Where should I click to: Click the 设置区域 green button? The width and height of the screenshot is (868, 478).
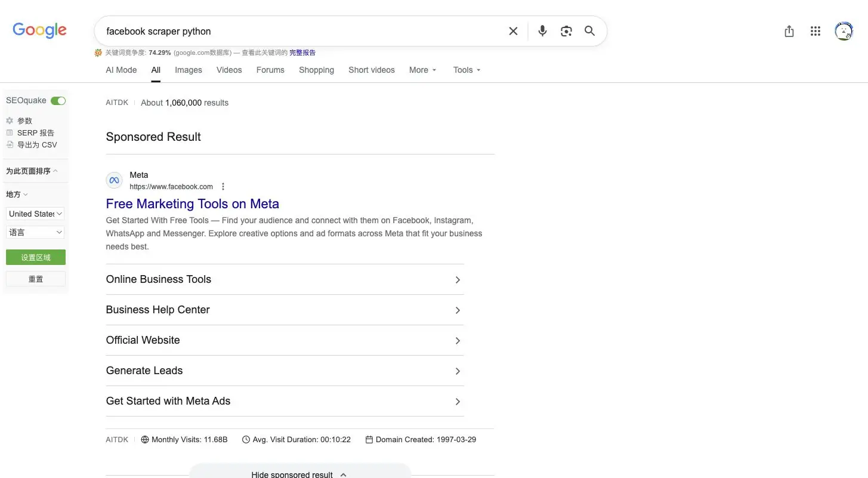click(x=36, y=257)
